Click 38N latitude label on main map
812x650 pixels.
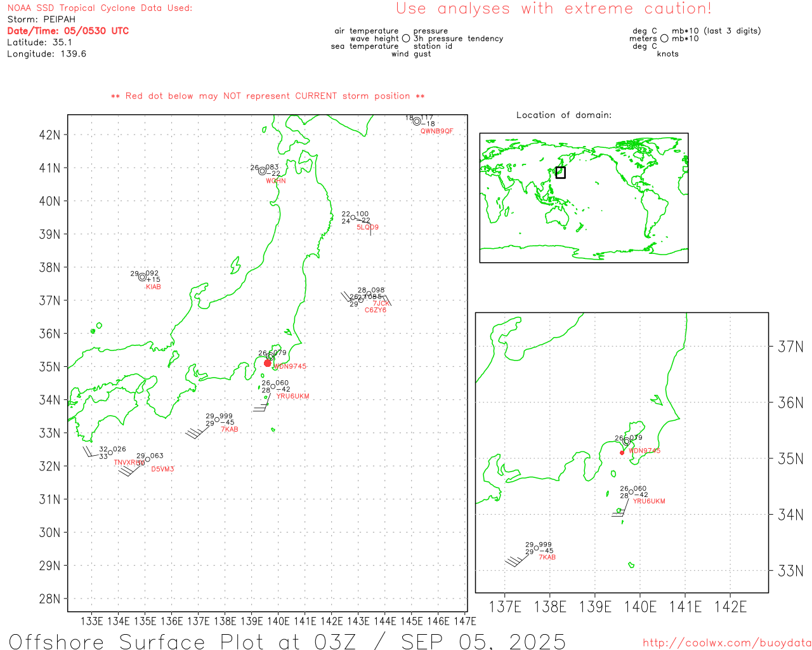[x=50, y=267]
